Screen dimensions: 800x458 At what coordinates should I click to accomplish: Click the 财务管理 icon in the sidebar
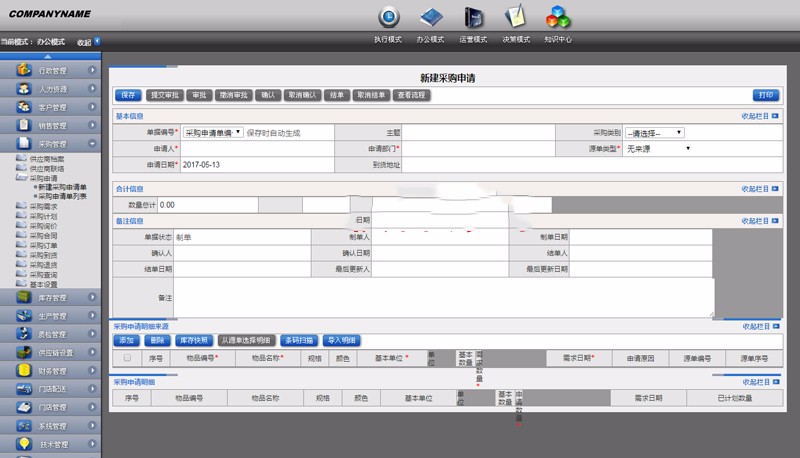coord(23,371)
